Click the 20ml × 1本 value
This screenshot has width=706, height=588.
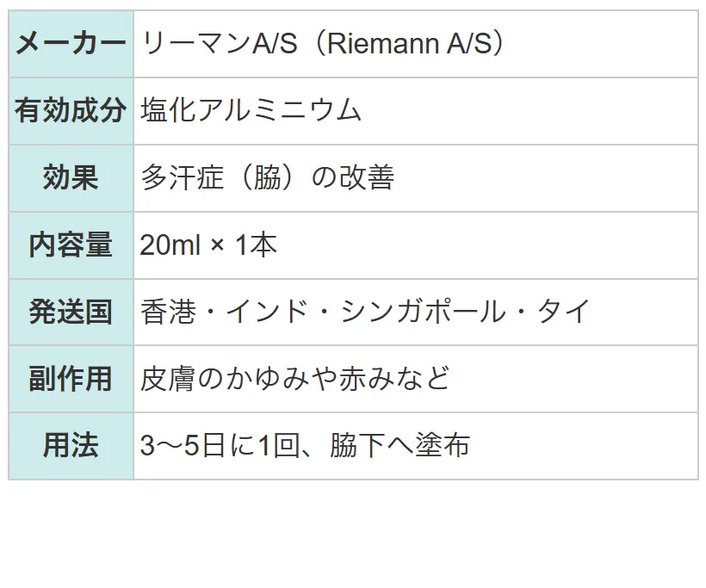208,244
